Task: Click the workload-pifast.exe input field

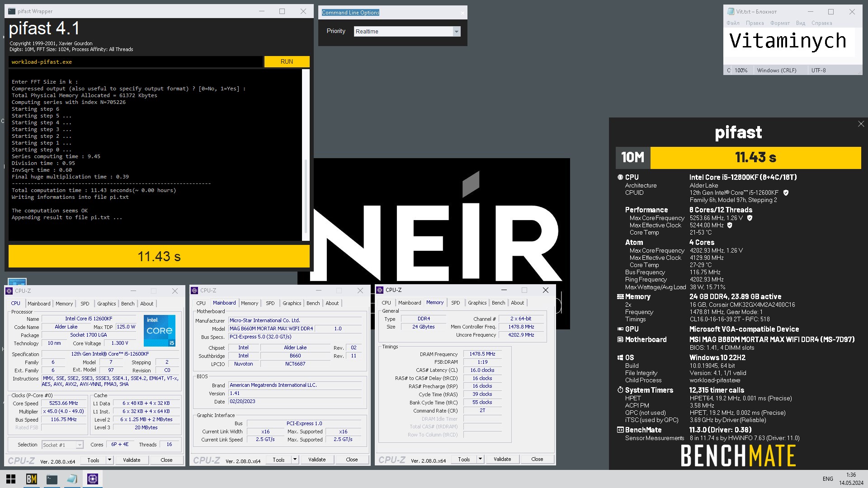Action: click(135, 62)
